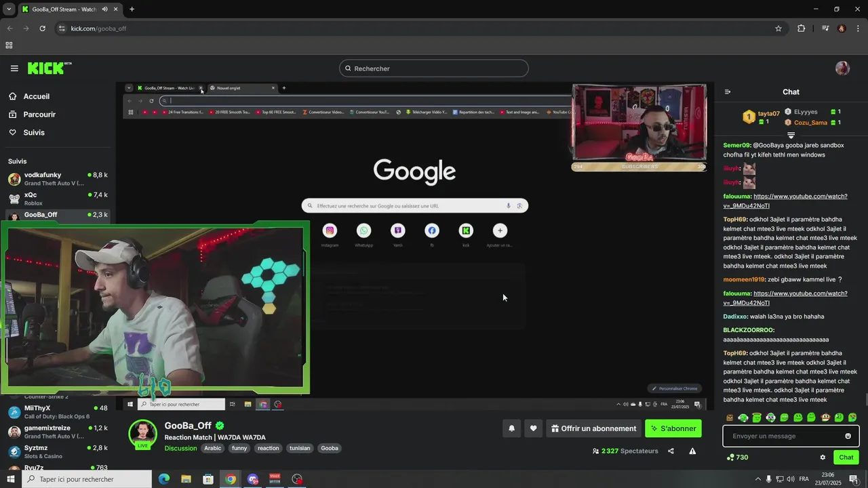
Task: Mute the tab via speaker icon
Action: click(x=105, y=9)
